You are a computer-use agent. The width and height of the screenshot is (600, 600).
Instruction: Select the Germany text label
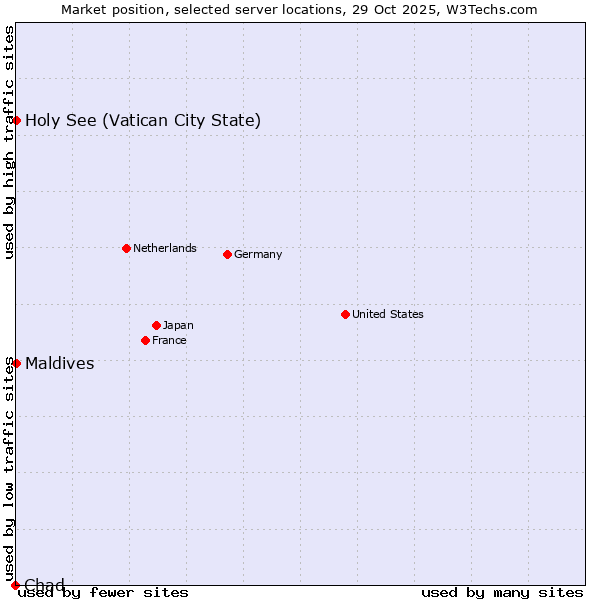coord(258,254)
